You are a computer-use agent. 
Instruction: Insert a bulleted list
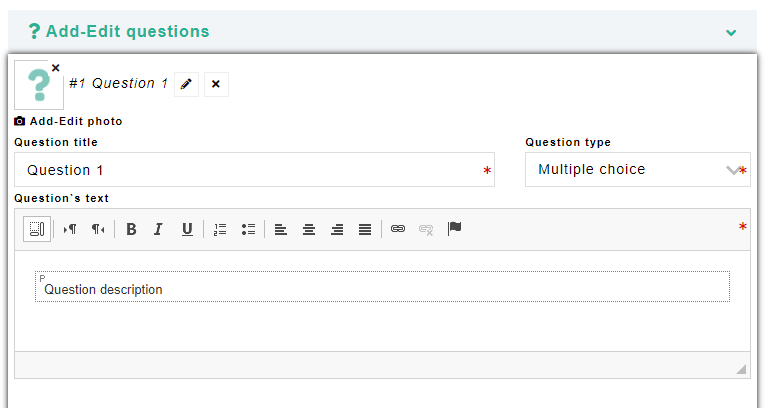(x=248, y=229)
